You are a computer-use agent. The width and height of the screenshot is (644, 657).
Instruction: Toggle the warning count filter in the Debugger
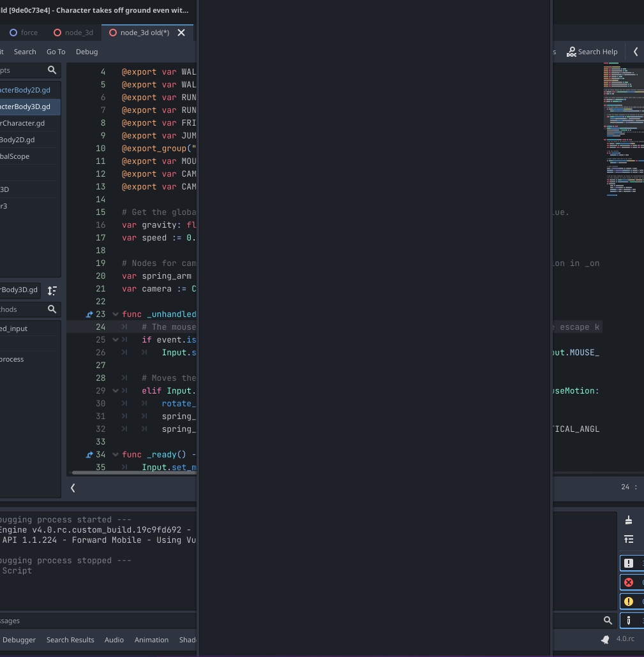[x=629, y=601]
